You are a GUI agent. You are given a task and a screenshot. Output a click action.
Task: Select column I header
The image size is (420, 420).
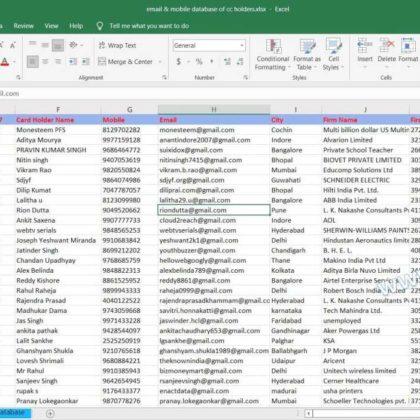[296, 109]
